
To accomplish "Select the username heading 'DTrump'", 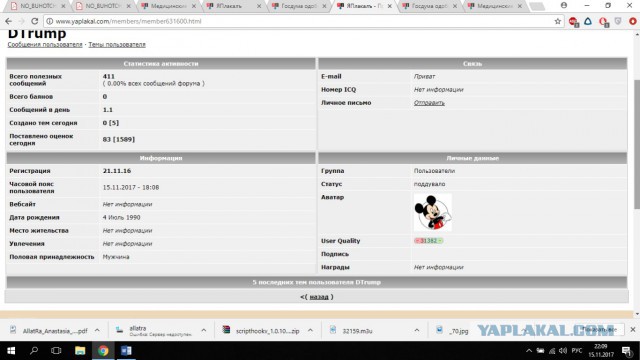I will [37, 34].
